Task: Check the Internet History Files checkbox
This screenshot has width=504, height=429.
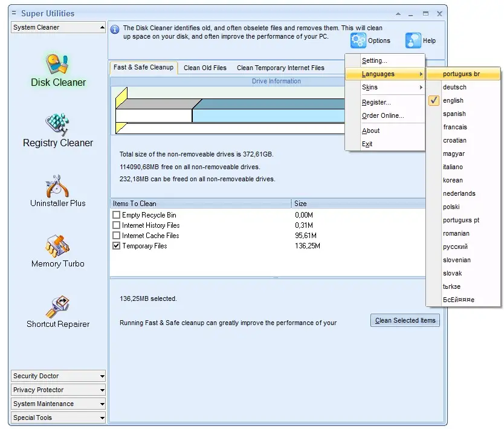Action: point(117,225)
